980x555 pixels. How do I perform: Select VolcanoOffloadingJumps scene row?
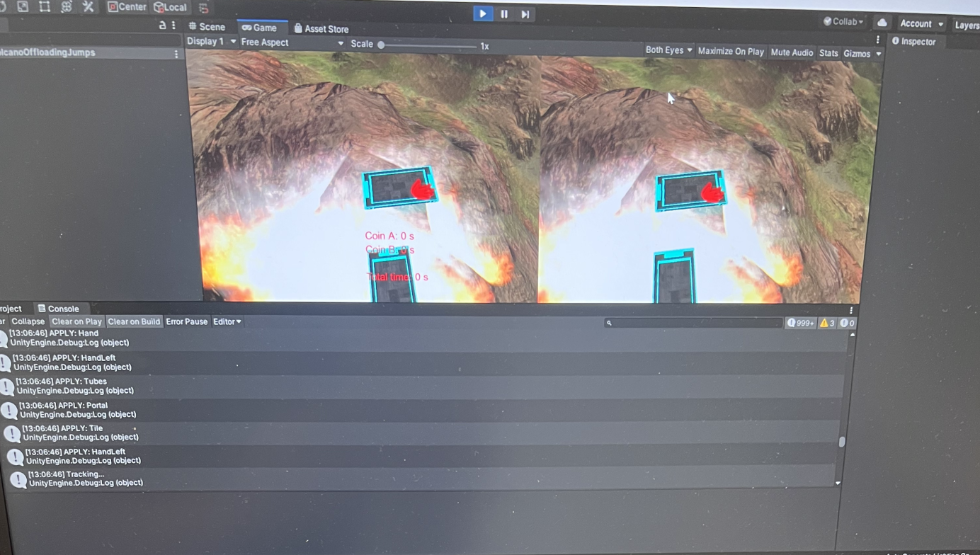91,53
